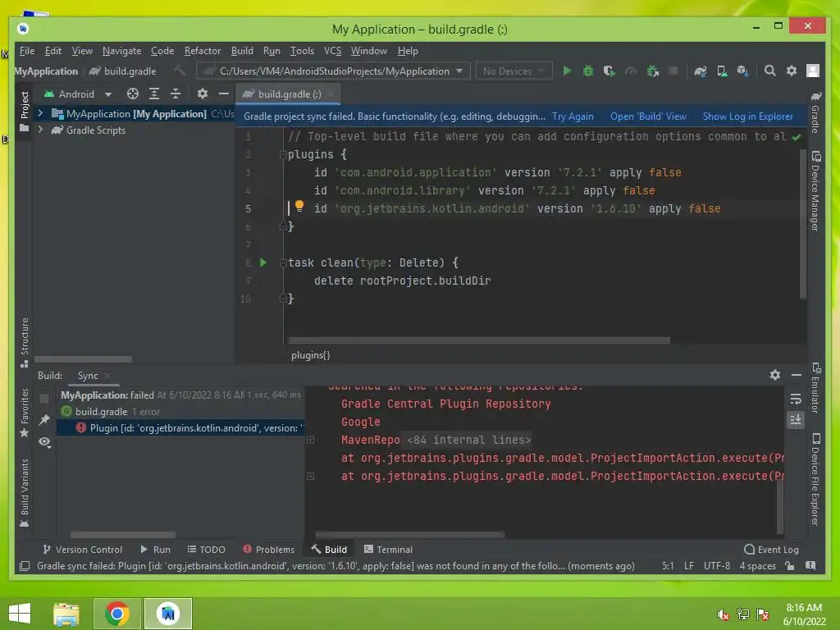Pin the Build tab with pin icon
The image size is (840, 630).
click(44, 420)
